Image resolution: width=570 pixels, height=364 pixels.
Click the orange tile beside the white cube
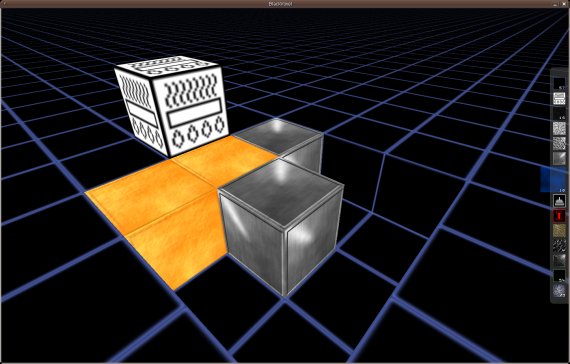[225, 160]
